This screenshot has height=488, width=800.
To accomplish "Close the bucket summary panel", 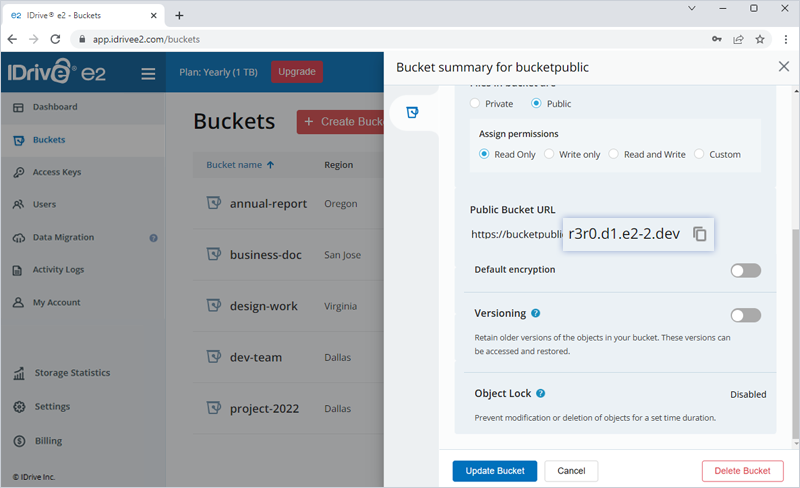I will click(784, 66).
